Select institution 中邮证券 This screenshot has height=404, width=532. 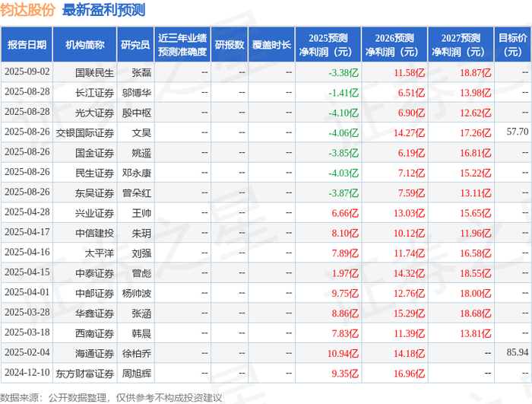pyautogui.click(x=94, y=293)
